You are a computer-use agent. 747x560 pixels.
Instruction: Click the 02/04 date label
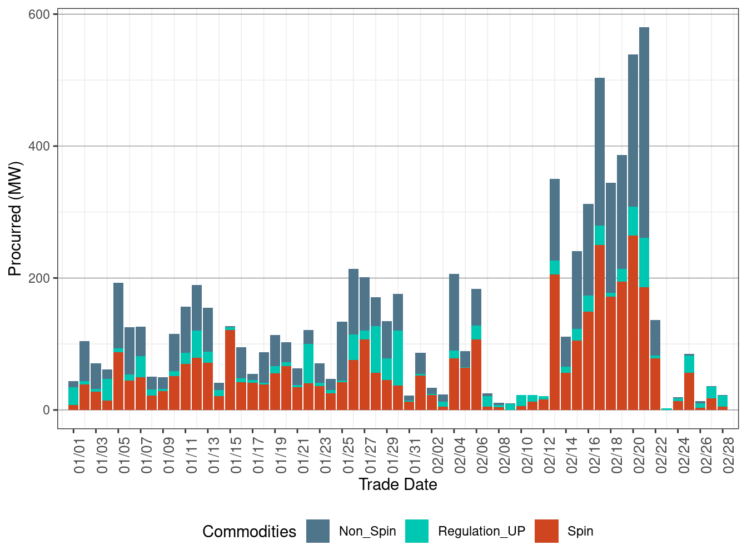click(460, 456)
